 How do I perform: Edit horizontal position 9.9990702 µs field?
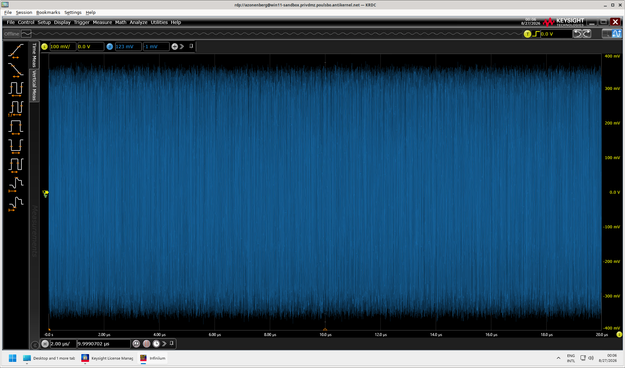point(104,344)
